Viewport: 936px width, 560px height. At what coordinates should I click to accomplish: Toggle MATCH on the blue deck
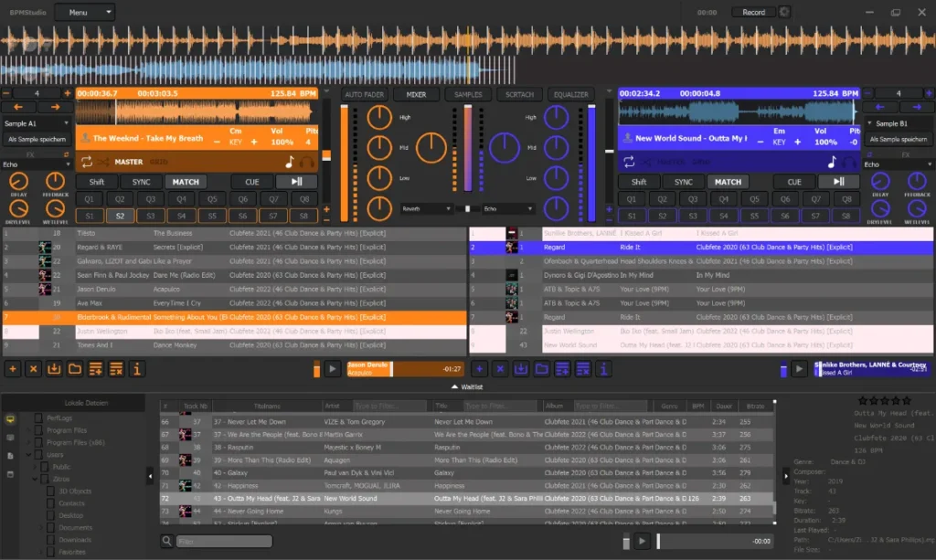click(x=728, y=182)
